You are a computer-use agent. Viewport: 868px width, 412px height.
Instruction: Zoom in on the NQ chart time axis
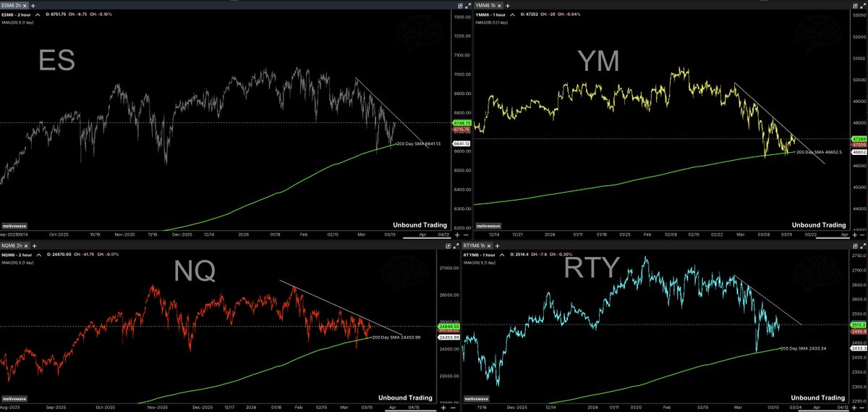pos(443,408)
